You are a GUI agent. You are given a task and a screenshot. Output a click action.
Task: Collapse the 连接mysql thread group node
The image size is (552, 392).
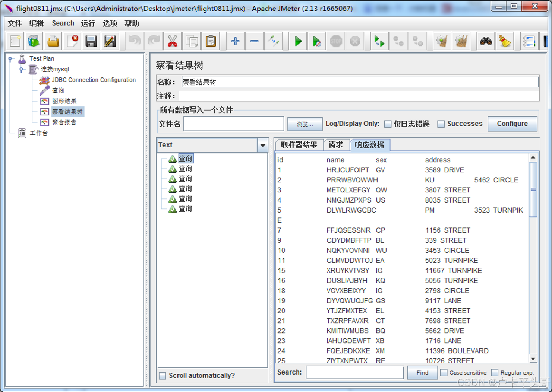click(x=22, y=69)
